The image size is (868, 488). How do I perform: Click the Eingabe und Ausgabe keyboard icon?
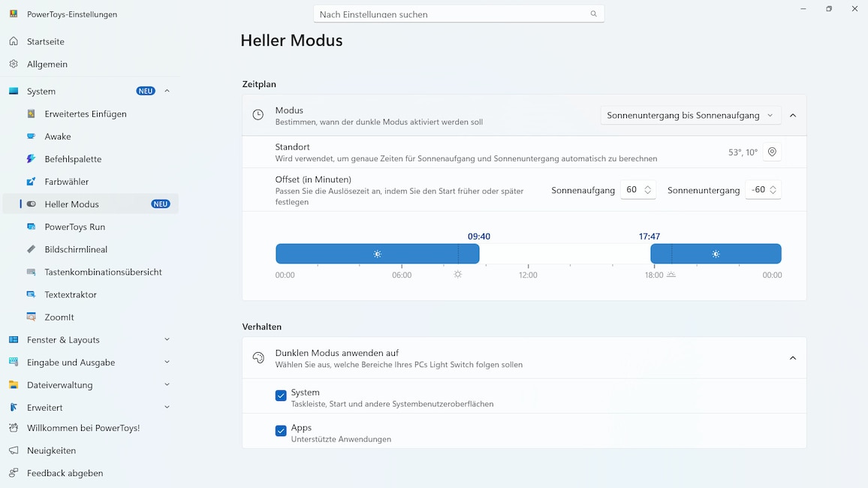(14, 363)
